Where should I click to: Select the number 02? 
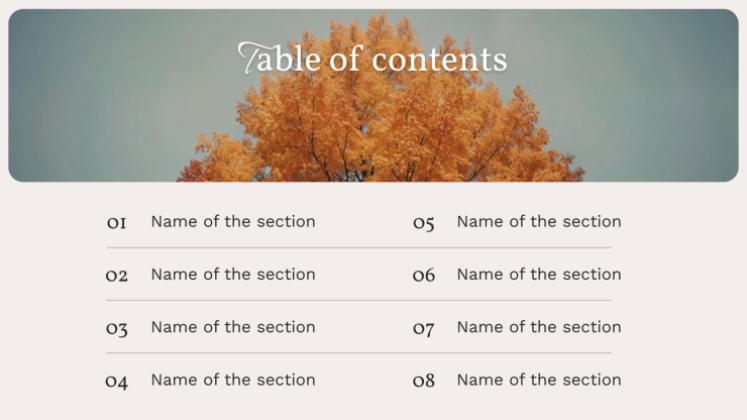coord(117,276)
